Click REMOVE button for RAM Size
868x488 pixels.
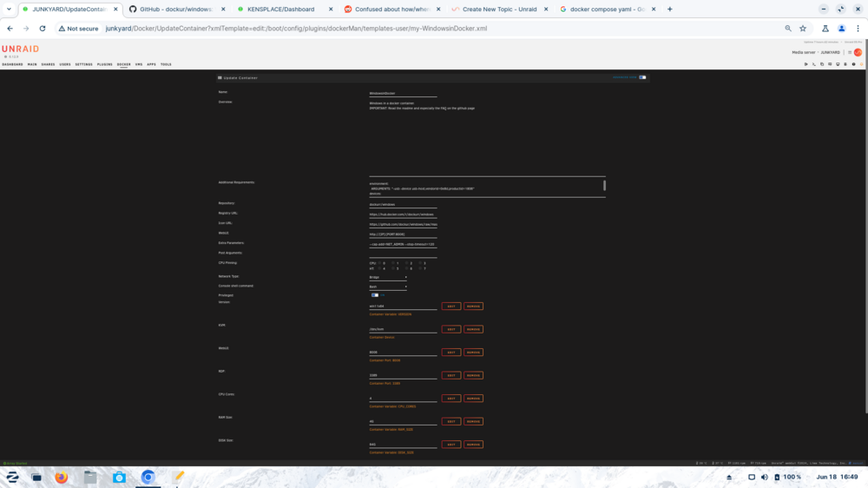coord(473,421)
